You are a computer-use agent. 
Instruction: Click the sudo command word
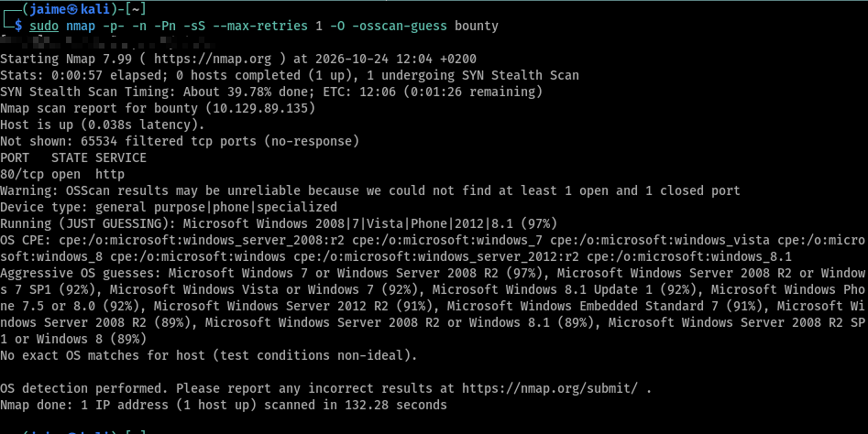tap(44, 26)
